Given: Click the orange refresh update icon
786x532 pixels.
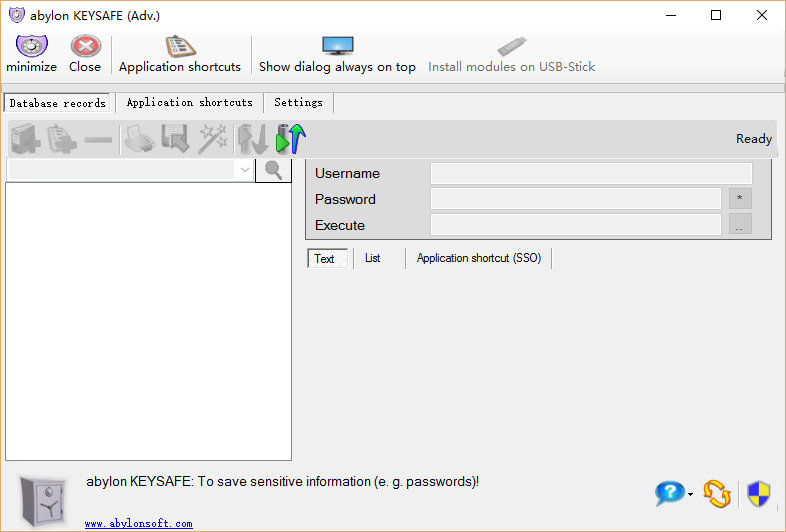Looking at the screenshot, I should point(717,493).
